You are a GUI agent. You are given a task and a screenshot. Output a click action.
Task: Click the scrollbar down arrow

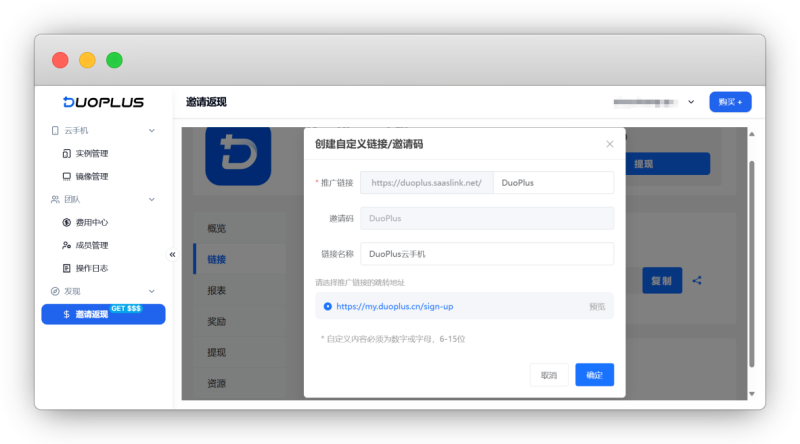(x=752, y=394)
